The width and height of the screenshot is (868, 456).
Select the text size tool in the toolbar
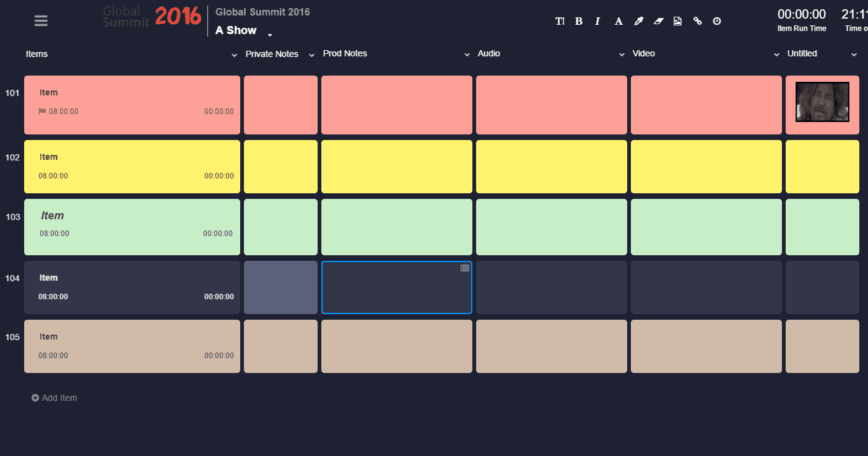click(x=560, y=20)
